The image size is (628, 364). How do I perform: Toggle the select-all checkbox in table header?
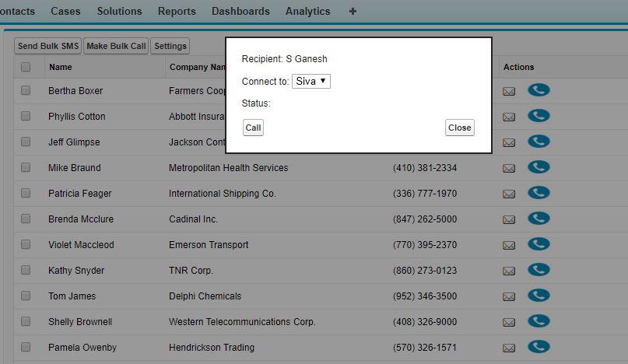point(26,68)
